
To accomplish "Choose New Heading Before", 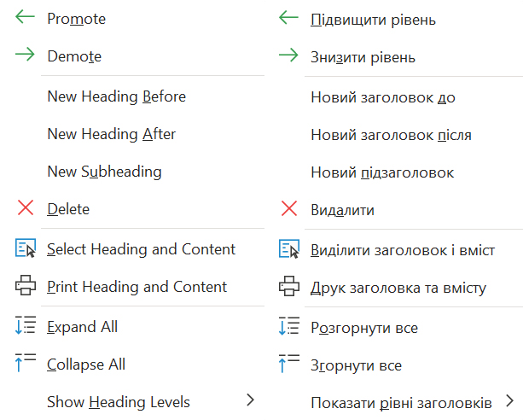I will (x=116, y=96).
